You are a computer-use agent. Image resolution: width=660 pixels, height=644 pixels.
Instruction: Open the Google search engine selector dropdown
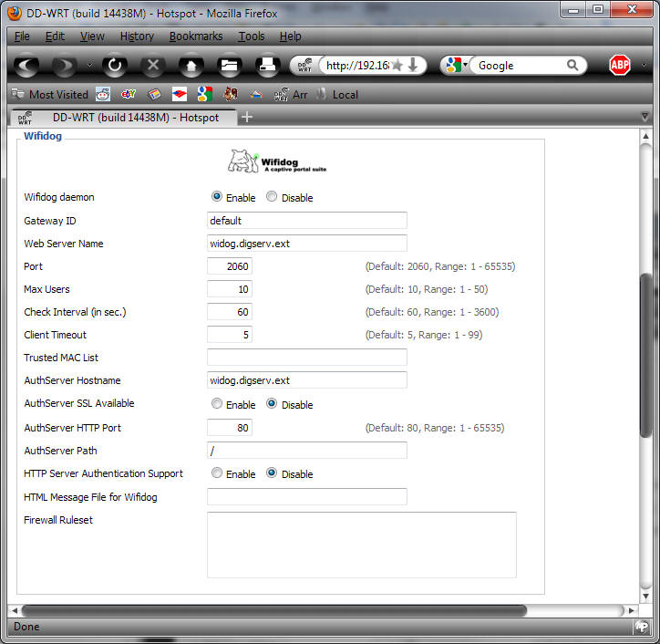click(457, 65)
